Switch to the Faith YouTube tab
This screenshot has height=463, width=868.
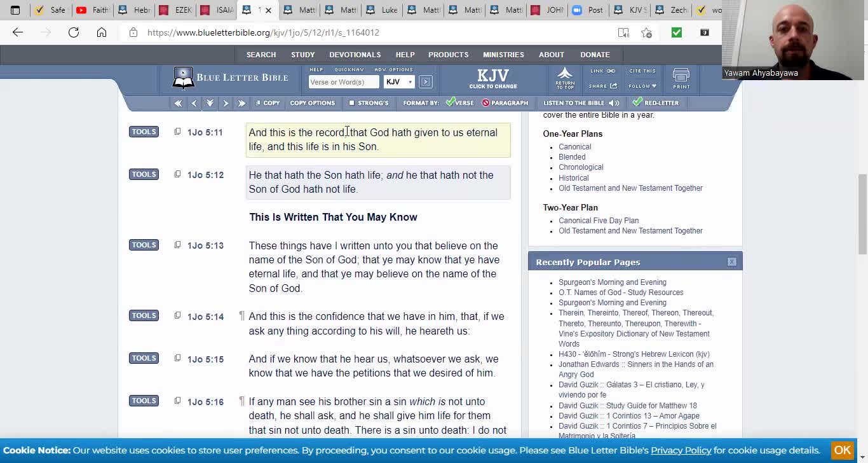pyautogui.click(x=92, y=10)
